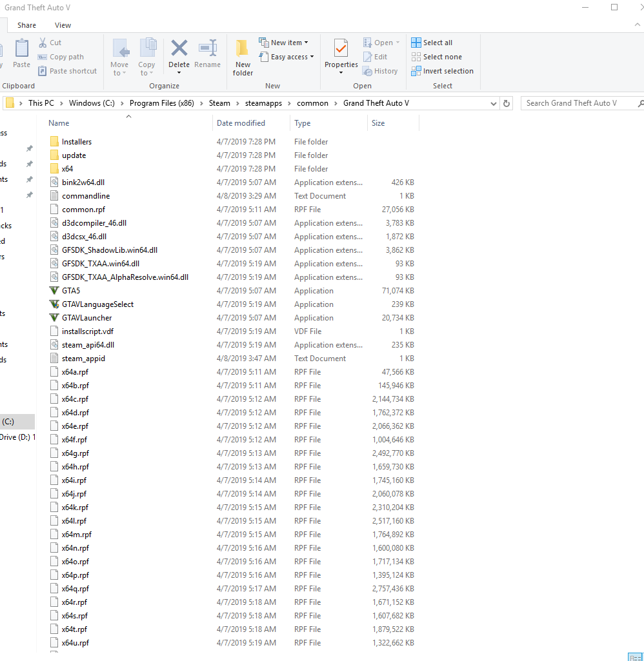Viewport: 644px width, 661px height.
Task: Create a New folder
Action: point(243,57)
